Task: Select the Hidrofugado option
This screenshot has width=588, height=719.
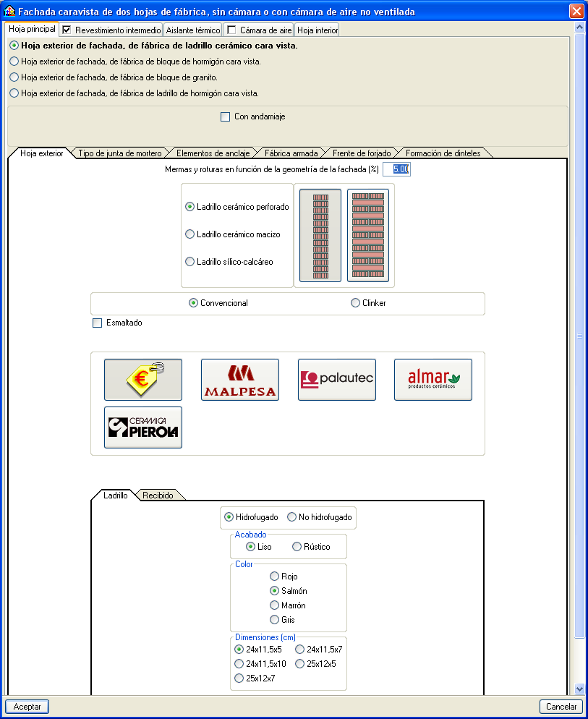Action: [251, 517]
